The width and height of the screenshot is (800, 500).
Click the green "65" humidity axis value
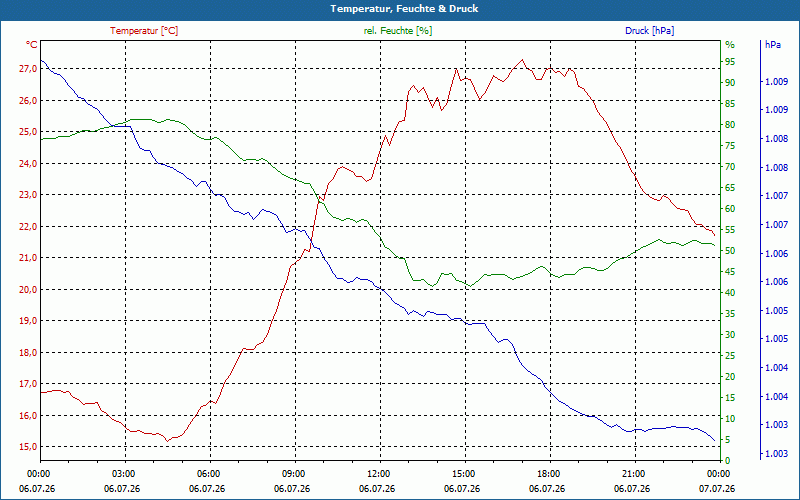tap(730, 188)
